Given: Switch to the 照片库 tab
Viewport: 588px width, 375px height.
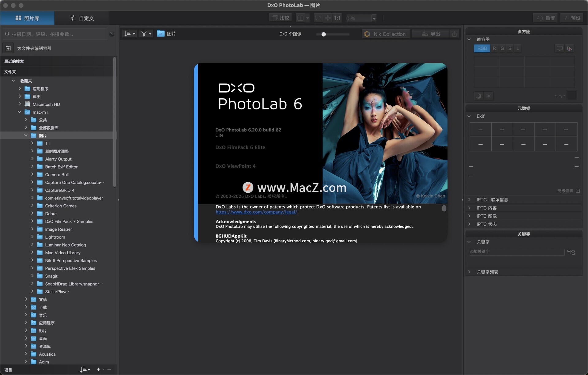Looking at the screenshot, I should click(x=27, y=18).
